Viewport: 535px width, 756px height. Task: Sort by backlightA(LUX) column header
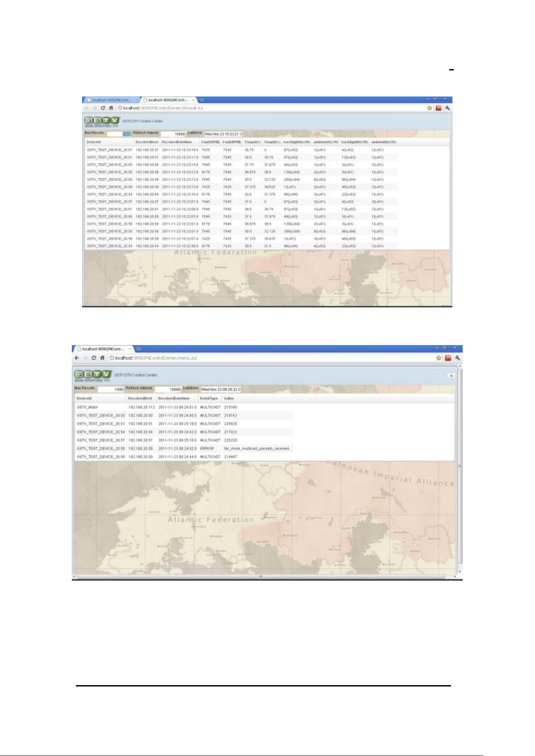point(297,142)
